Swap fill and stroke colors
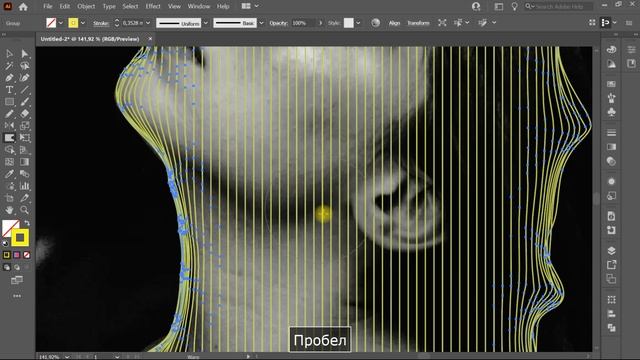 pyautogui.click(x=27, y=223)
